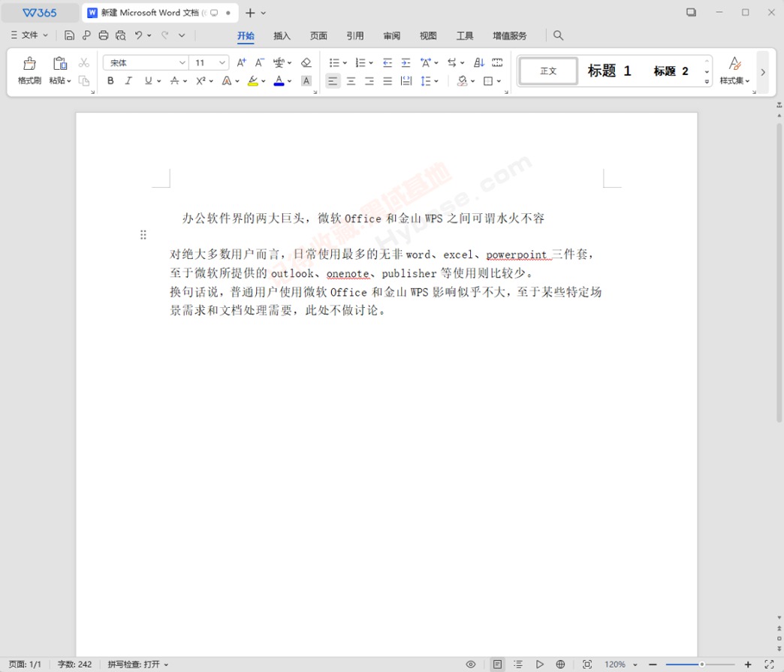Switch to the 页面 (Page) tab
Image resolution: width=784 pixels, height=672 pixels.
coord(318,35)
